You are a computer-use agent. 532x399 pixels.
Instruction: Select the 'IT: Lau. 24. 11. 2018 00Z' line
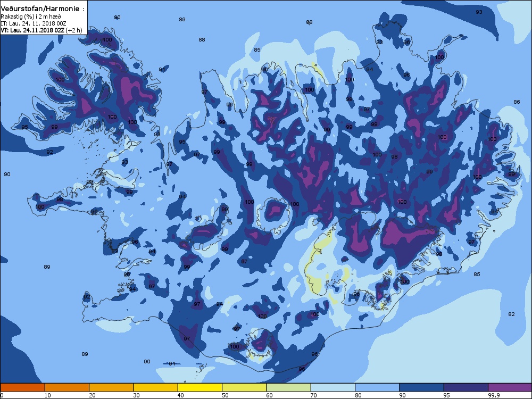34,23
